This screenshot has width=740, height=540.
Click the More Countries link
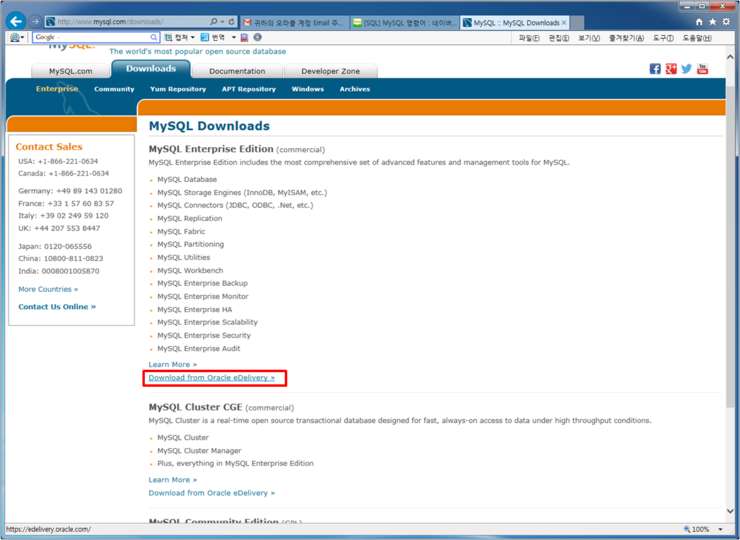click(x=48, y=289)
